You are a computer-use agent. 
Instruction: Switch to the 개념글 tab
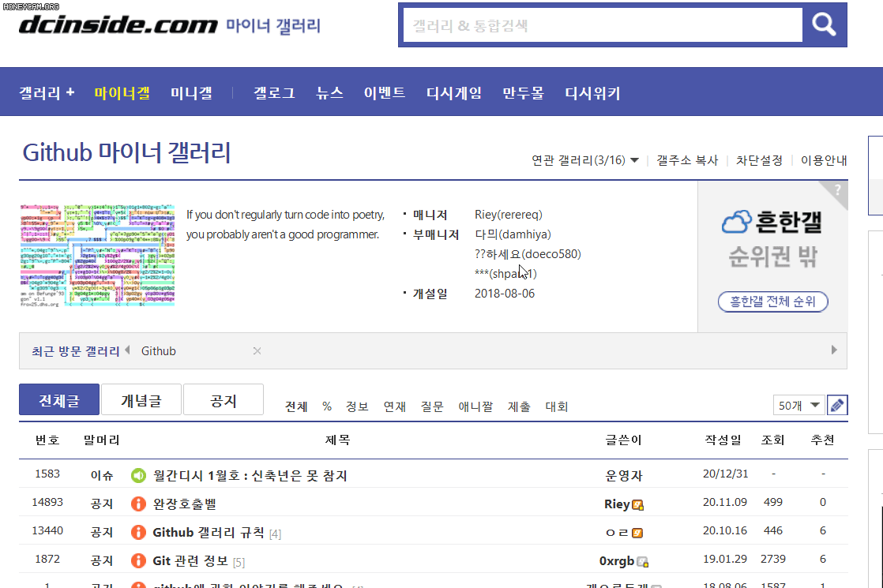[141, 400]
